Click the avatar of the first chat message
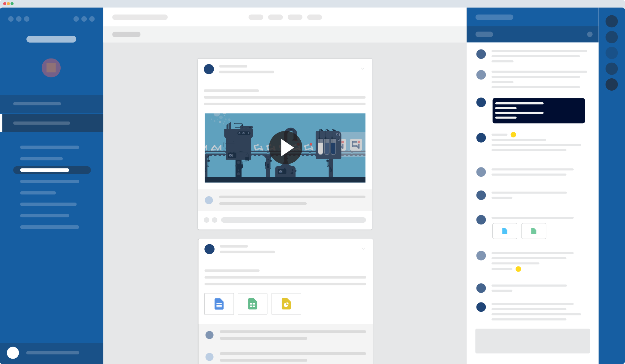 481,54
